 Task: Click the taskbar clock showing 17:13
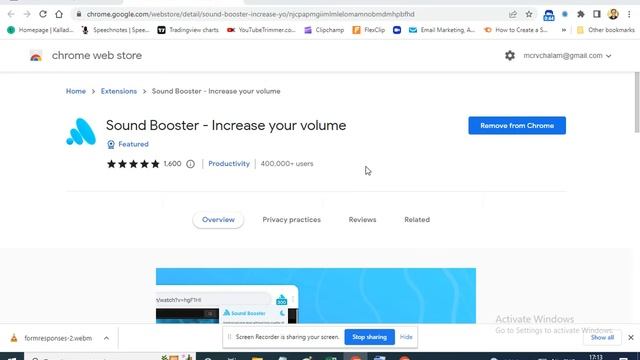coord(596,357)
